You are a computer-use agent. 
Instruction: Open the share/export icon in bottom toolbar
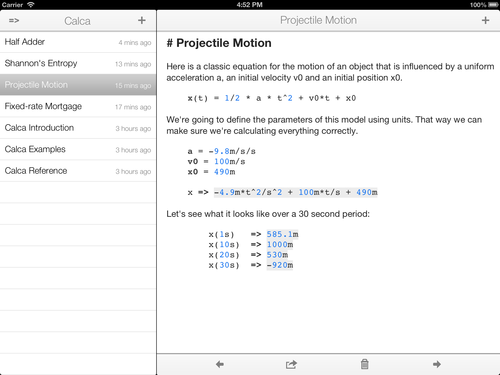(291, 364)
